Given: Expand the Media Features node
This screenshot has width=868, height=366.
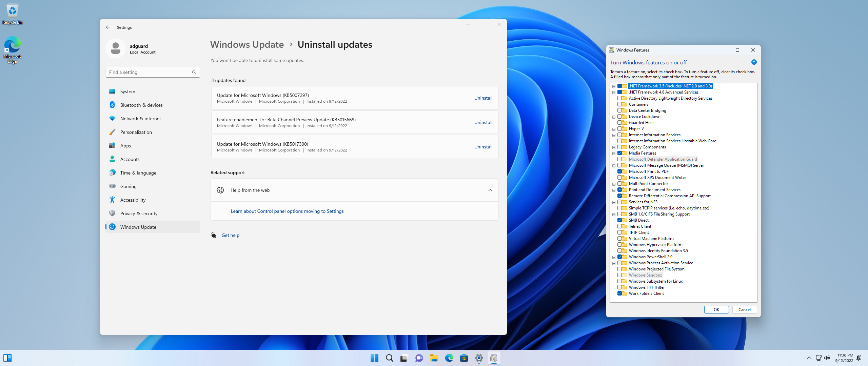Looking at the screenshot, I should [614, 154].
